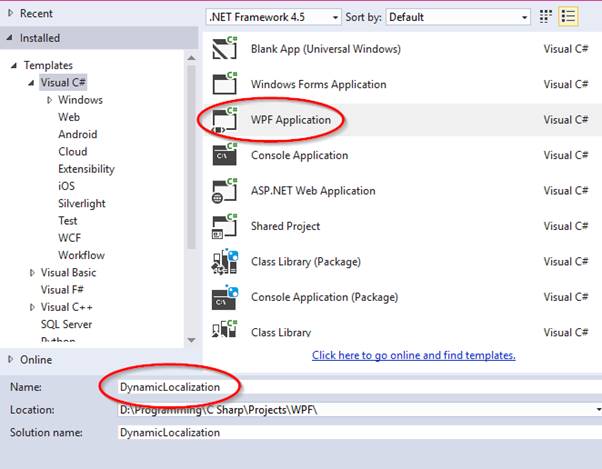
Task: Click the go online and find templates link
Action: [x=413, y=355]
